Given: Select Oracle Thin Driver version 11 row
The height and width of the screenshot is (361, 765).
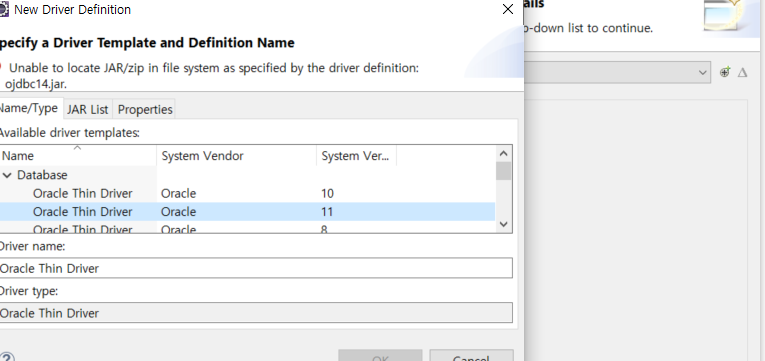Looking at the screenshot, I should click(x=247, y=212).
